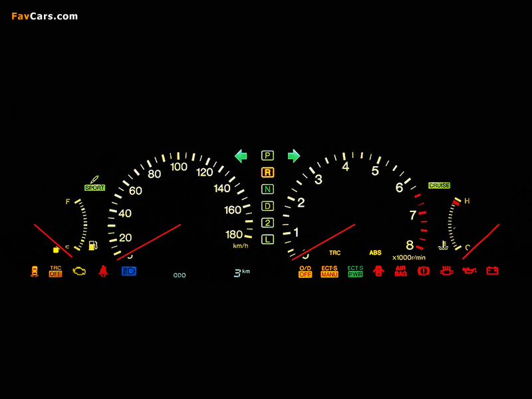Click the ECT-S PWR indicator

pyautogui.click(x=355, y=271)
